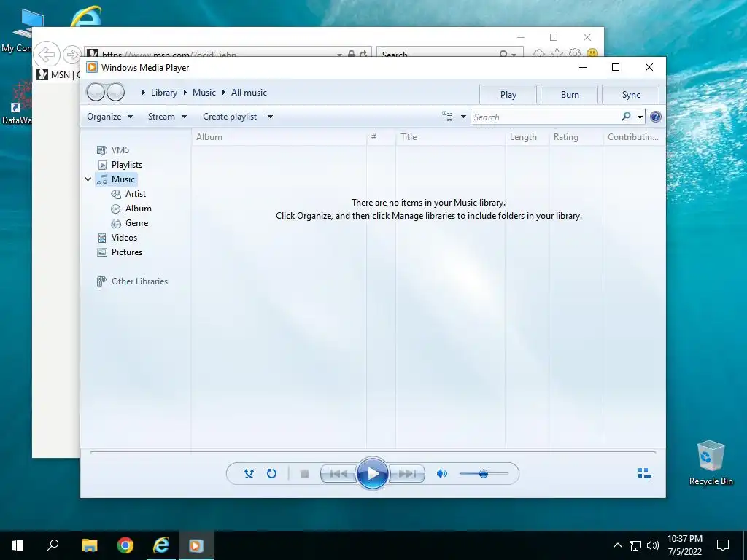747x560 pixels.
Task: Click the Media Player forward navigation button
Action: [x=115, y=92]
